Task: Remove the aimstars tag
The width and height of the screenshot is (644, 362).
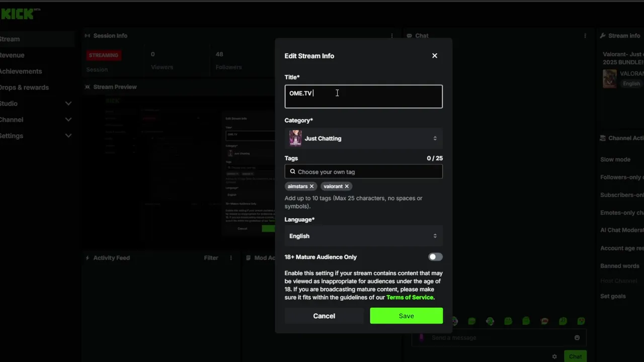Action: 311,186
